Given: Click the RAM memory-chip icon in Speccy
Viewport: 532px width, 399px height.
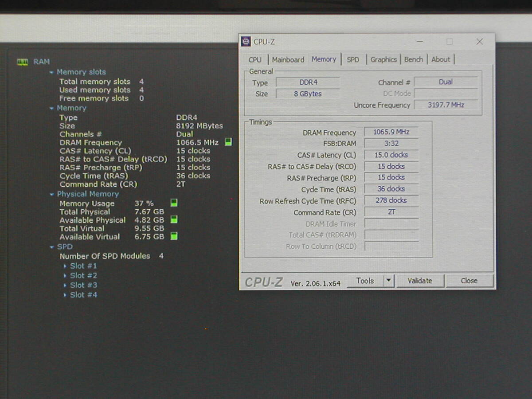Looking at the screenshot, I should click(x=23, y=62).
